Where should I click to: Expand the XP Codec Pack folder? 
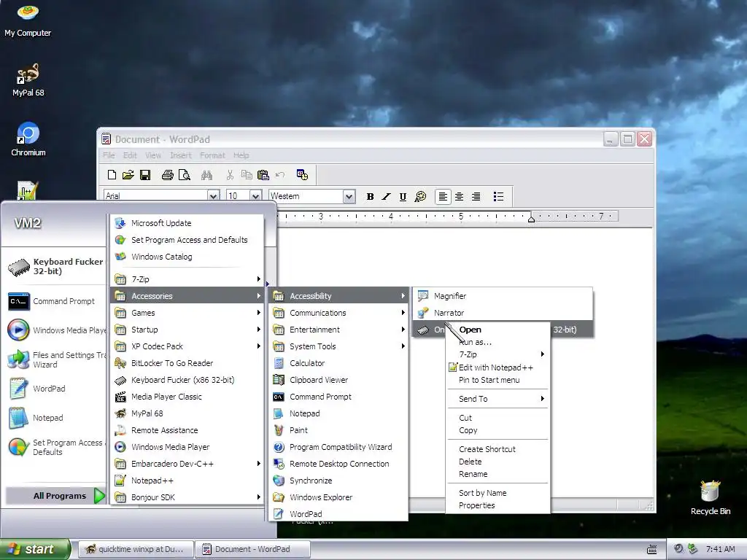point(187,346)
